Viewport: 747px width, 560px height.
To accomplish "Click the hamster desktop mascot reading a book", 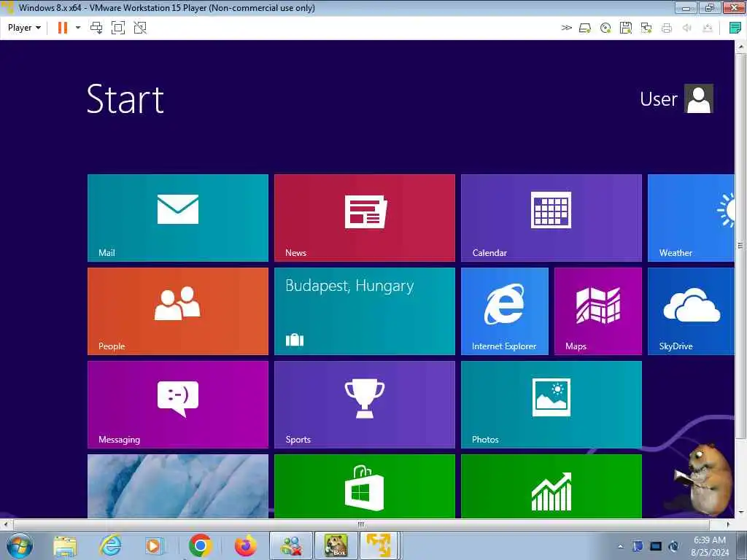I will pos(704,478).
